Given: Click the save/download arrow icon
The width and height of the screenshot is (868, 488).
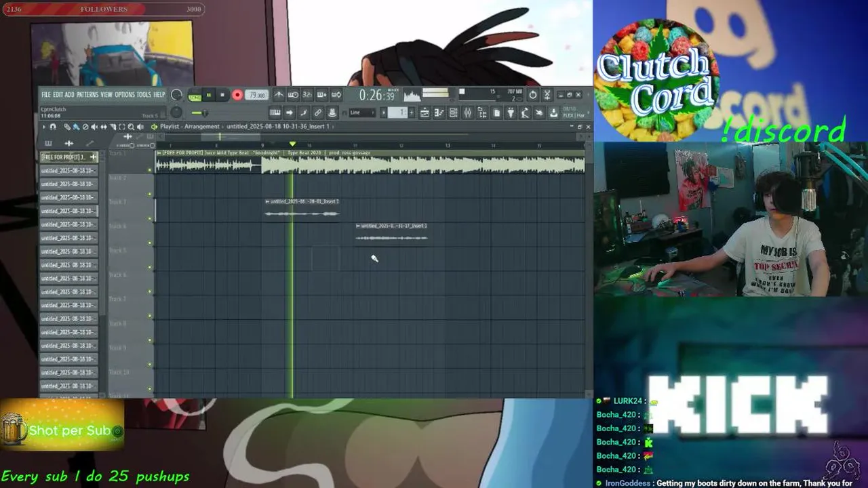Looking at the screenshot, I should point(554,113).
